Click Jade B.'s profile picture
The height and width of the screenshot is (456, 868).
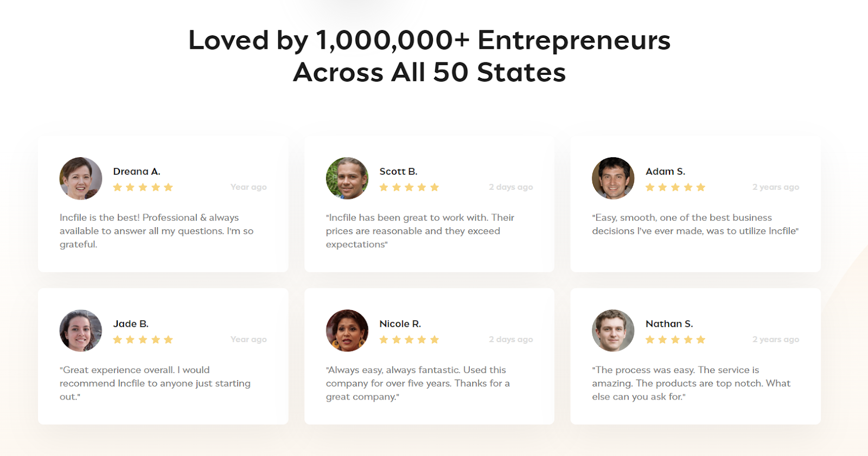[x=81, y=331]
